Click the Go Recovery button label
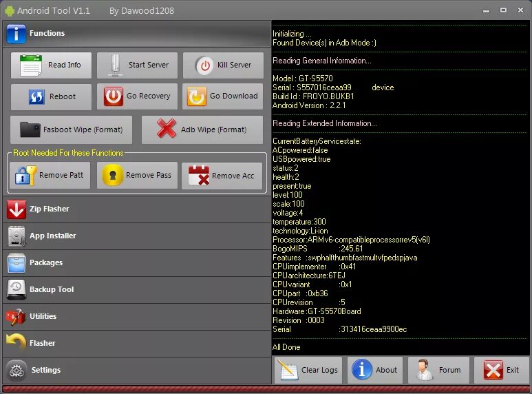The width and height of the screenshot is (532, 394). tap(148, 96)
